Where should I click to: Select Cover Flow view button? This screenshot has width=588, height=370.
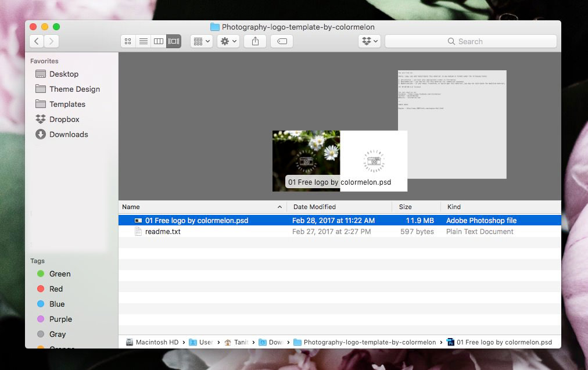[x=173, y=41]
